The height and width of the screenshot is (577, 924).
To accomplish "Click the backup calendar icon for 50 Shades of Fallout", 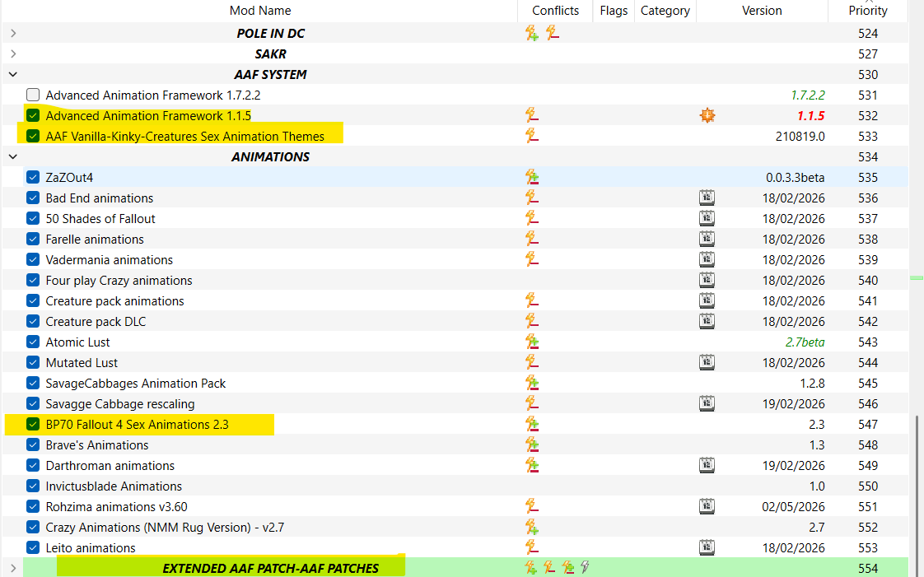I will pyautogui.click(x=707, y=218).
